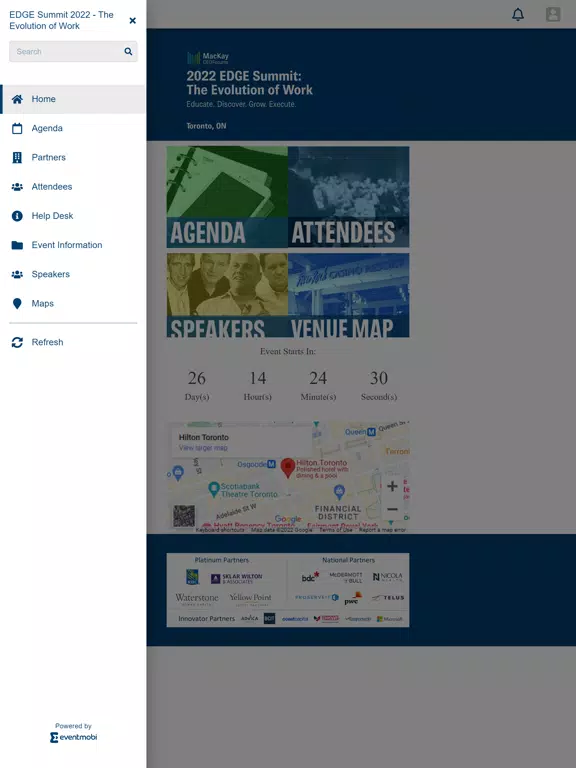Click the Attendees people icon
Screen dimensions: 576x768
17,187
